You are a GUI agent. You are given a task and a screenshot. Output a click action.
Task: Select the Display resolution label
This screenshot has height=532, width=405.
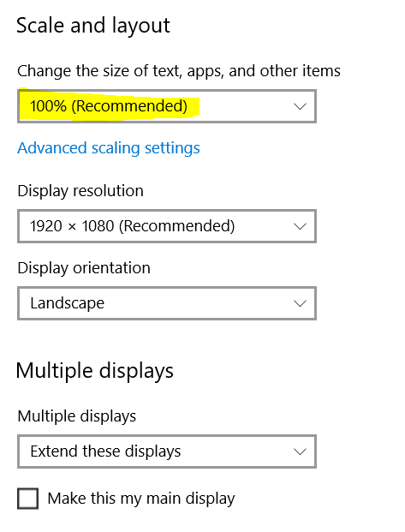tap(80, 191)
